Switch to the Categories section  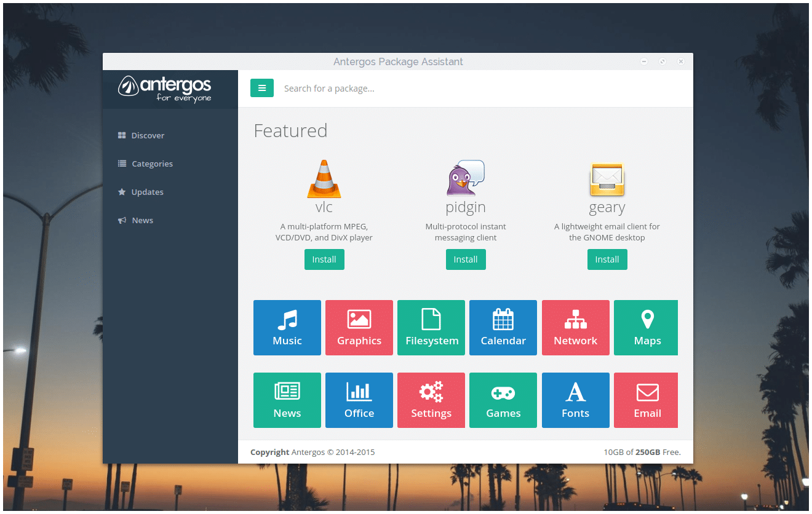pyautogui.click(x=152, y=164)
